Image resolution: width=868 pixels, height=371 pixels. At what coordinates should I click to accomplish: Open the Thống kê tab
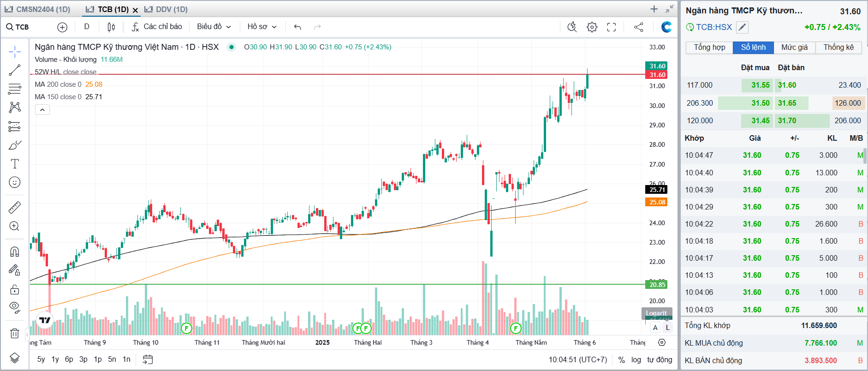coord(838,48)
